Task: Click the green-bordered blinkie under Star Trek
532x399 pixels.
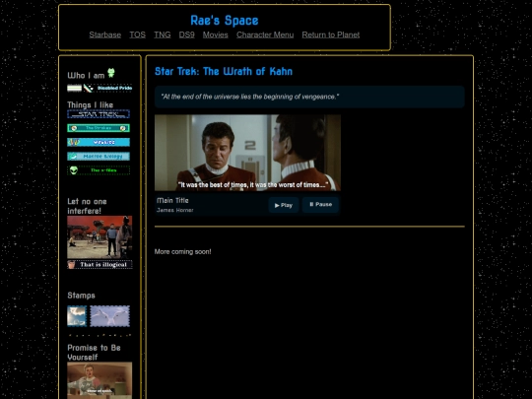Action: [99, 128]
